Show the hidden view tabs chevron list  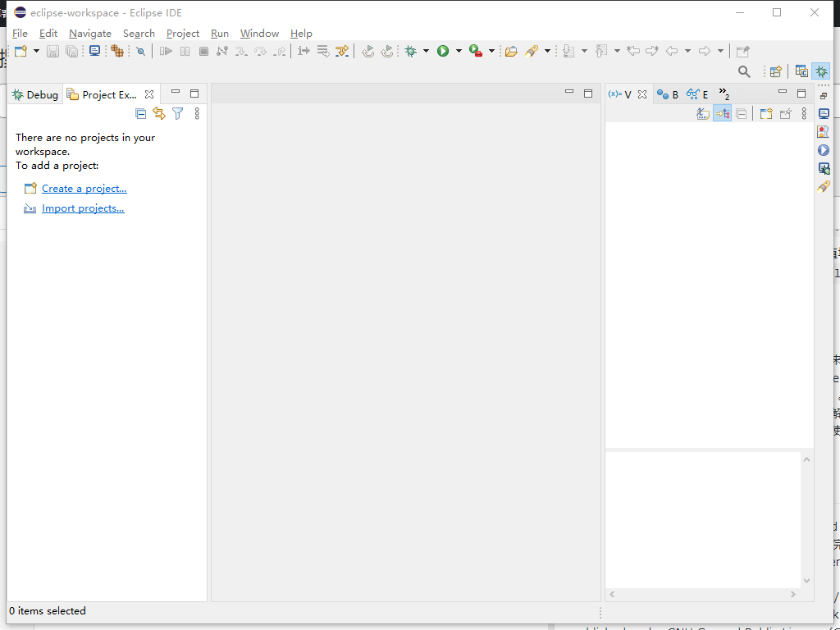tap(724, 94)
